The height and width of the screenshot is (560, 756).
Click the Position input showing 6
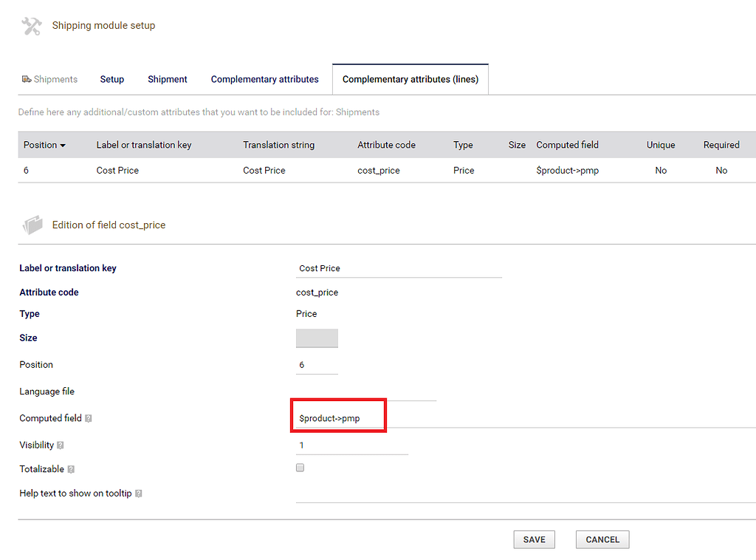[x=317, y=365]
